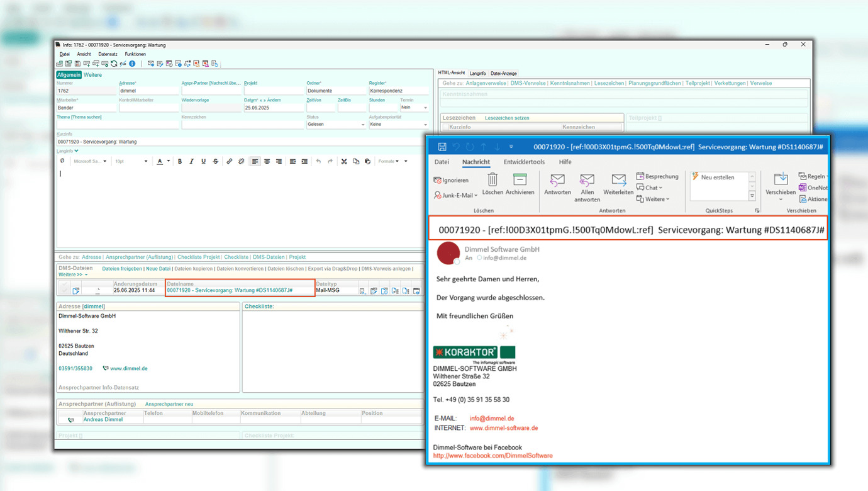Toggle strikethrough formatting in editor
Screen dimensions: 868x491
[x=215, y=162]
